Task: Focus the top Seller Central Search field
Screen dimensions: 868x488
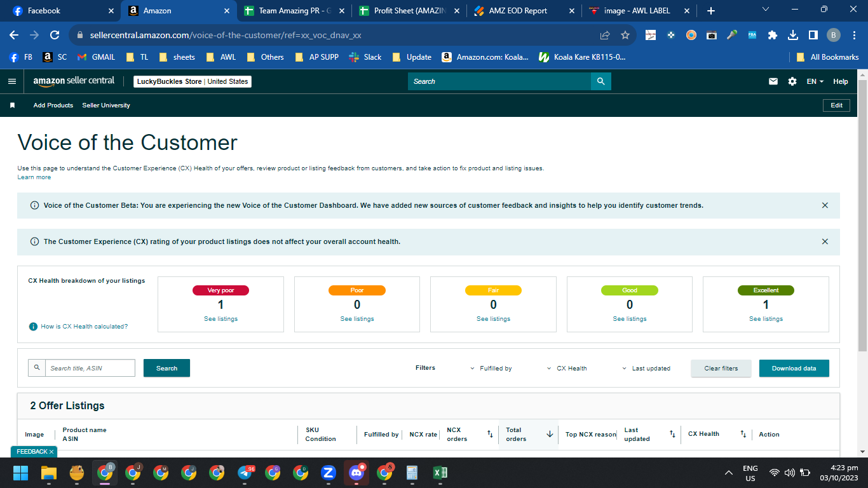Action: click(499, 81)
